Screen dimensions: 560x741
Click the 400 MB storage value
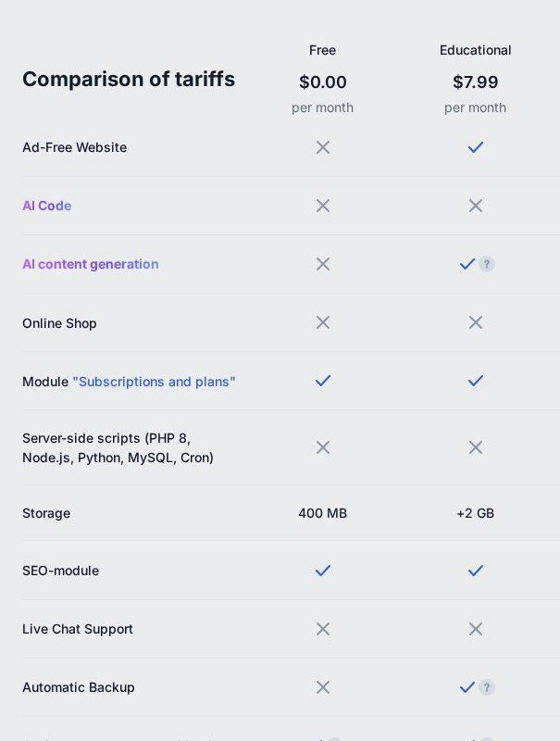coord(322,513)
